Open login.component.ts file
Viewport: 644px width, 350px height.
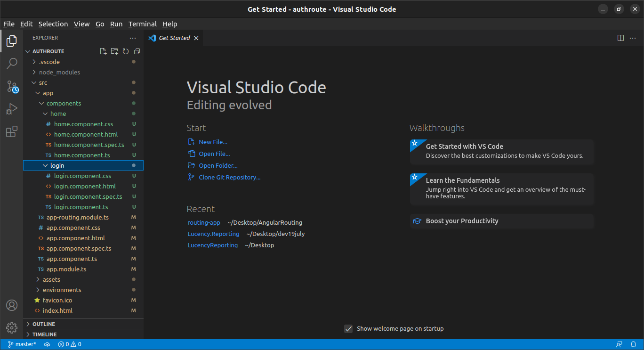coord(83,207)
